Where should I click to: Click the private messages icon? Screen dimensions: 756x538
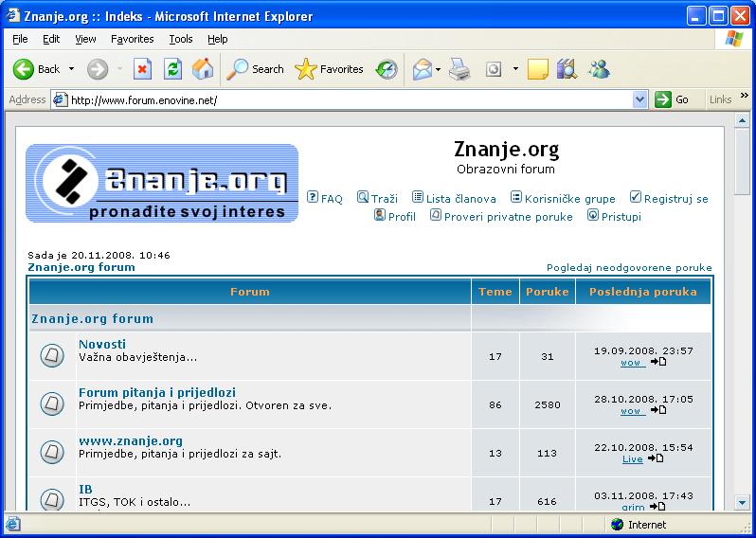click(436, 215)
